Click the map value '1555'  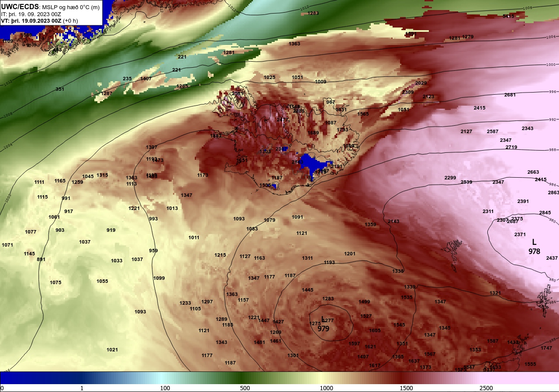[x=530, y=364]
